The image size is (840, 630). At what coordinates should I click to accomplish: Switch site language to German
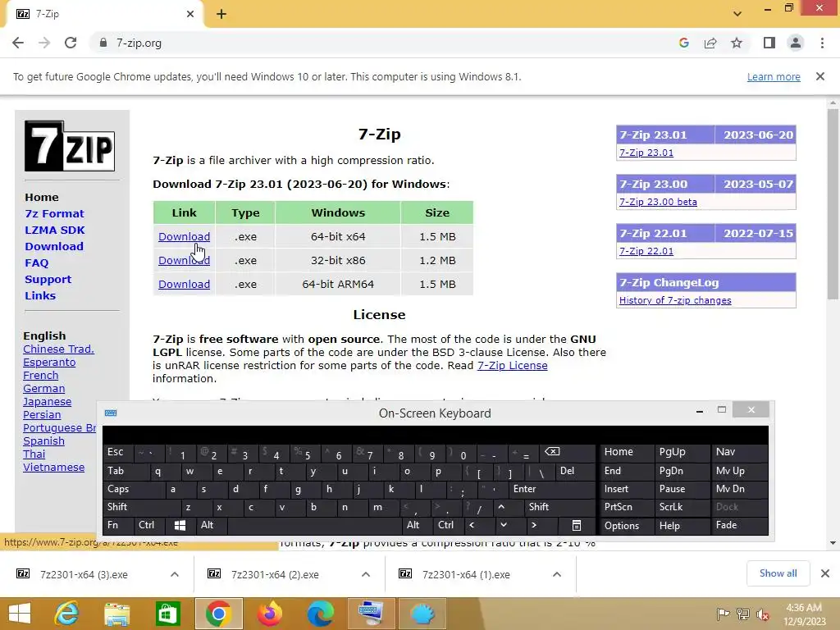click(x=44, y=388)
